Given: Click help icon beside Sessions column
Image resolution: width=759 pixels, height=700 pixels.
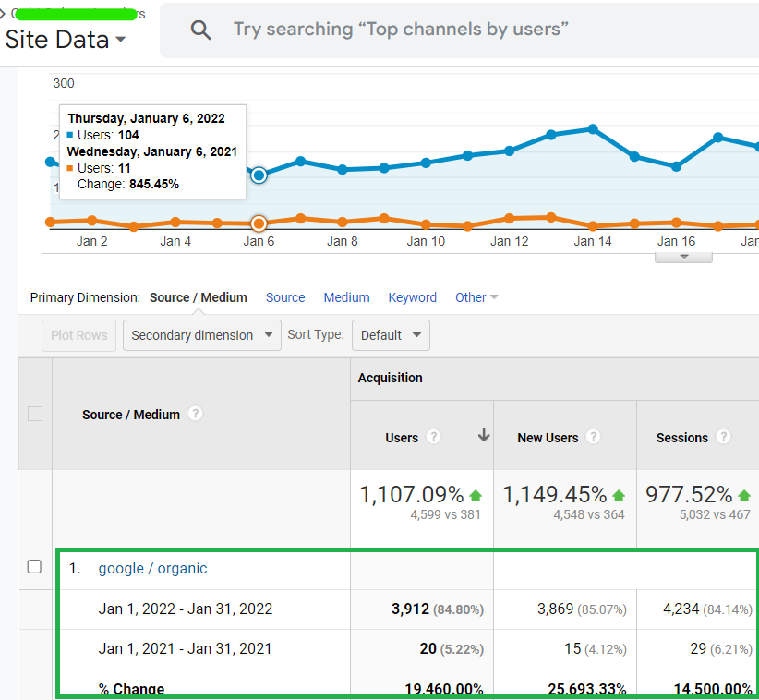Looking at the screenshot, I should [x=723, y=437].
